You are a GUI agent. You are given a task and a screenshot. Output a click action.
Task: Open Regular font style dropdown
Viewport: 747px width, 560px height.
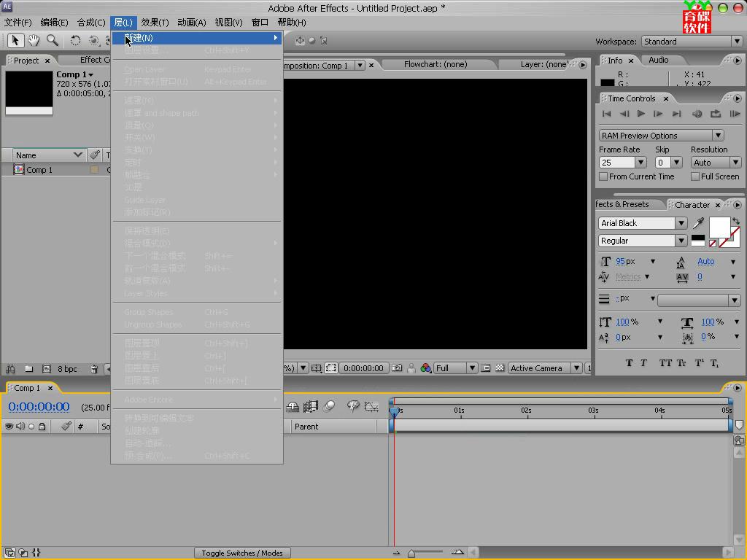point(642,241)
